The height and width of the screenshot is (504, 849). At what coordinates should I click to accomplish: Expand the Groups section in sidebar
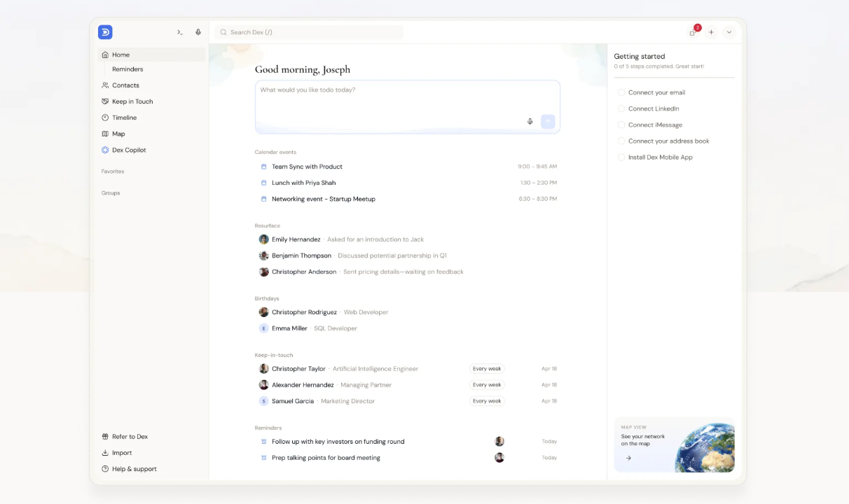click(x=111, y=193)
